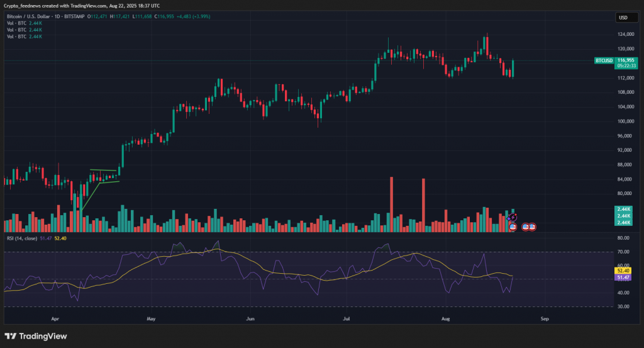Image resolution: width=644 pixels, height=348 pixels.
Task: Open the rightmost US flag economic event
Action: point(532,226)
